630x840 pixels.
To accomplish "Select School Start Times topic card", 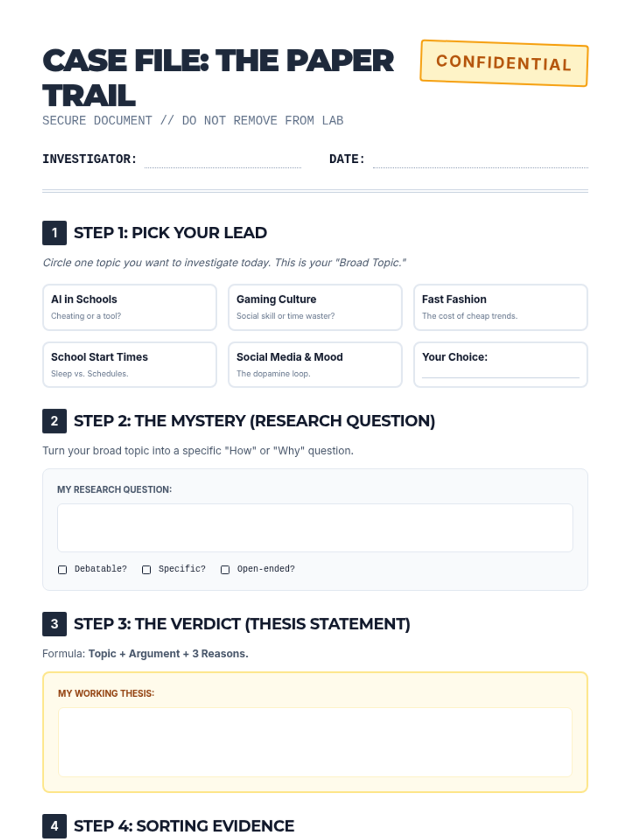I will (130, 365).
